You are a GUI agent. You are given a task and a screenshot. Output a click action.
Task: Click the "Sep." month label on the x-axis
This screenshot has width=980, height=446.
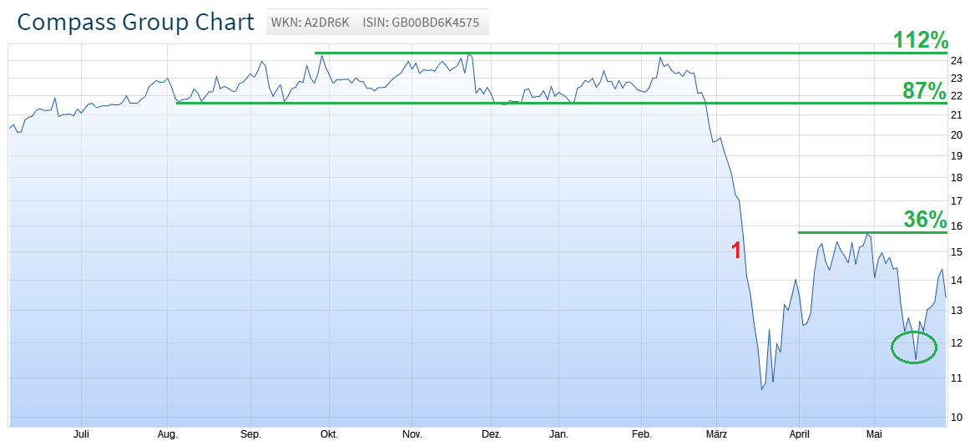pyautogui.click(x=250, y=434)
